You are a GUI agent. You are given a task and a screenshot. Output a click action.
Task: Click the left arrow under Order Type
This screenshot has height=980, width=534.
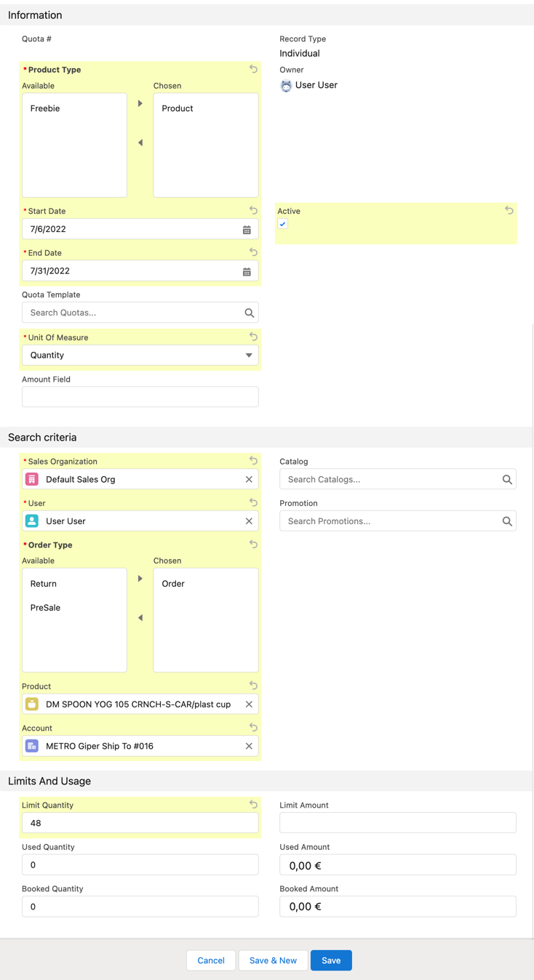point(140,617)
